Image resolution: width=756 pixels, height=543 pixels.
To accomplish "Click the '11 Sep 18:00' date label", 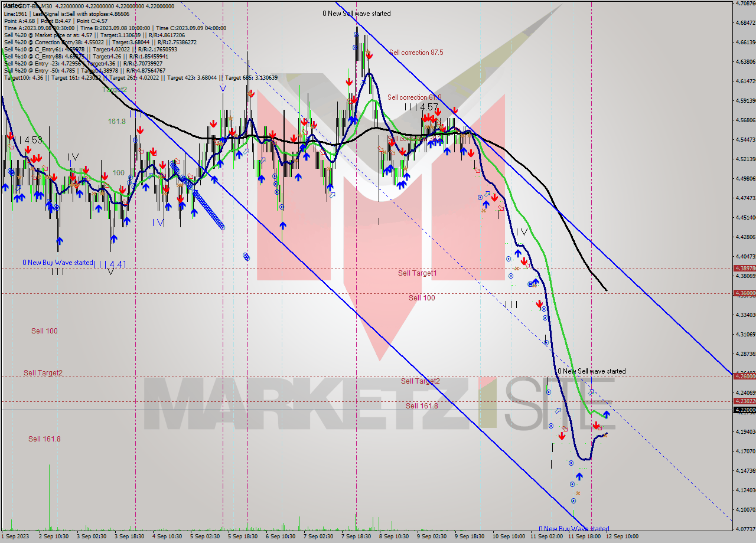I will pos(584,537).
